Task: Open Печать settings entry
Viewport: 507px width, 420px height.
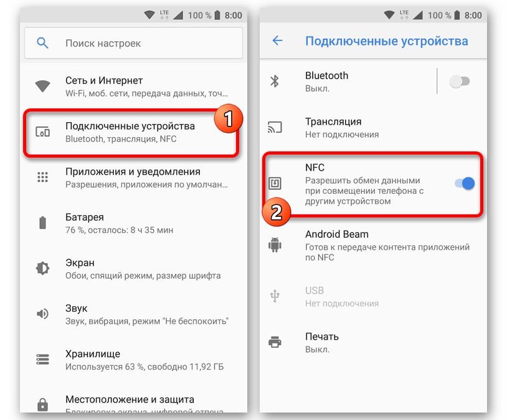Action: point(373,343)
